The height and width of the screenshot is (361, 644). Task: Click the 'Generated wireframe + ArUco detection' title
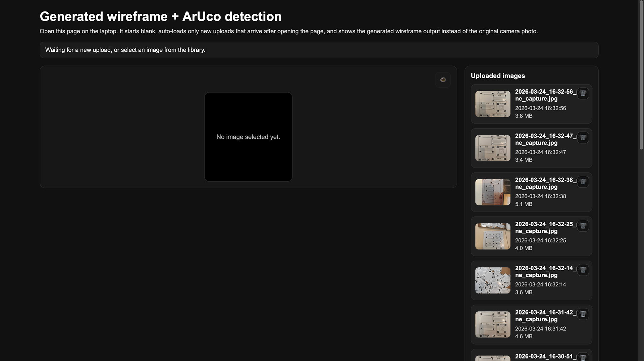[161, 16]
